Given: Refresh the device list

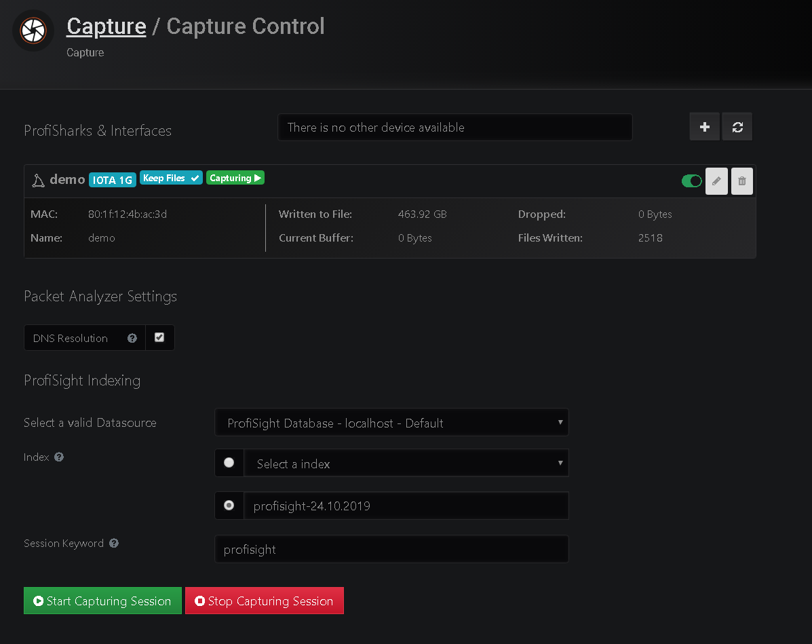Looking at the screenshot, I should click(x=737, y=127).
